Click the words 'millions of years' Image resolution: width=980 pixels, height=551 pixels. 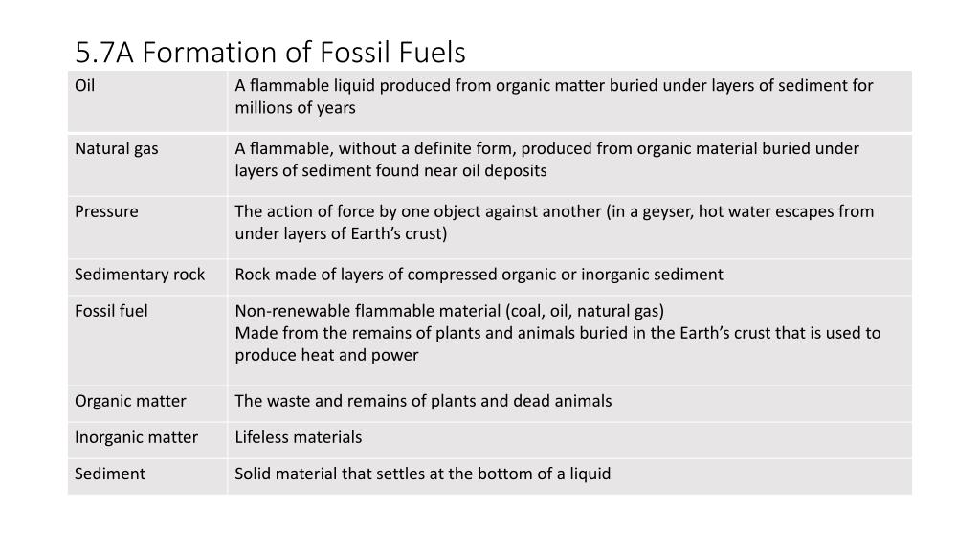pos(295,107)
